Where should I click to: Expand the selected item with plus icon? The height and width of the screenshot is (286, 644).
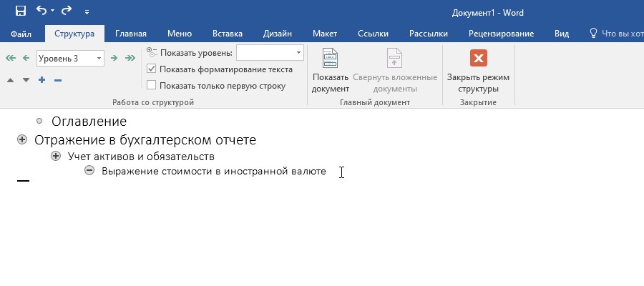coord(42,80)
